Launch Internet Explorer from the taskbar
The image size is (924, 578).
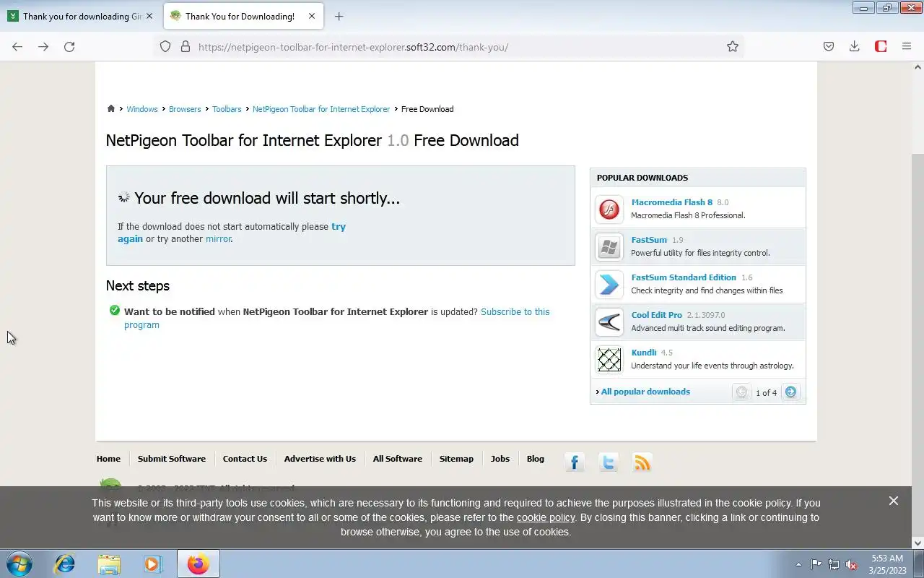coord(65,564)
